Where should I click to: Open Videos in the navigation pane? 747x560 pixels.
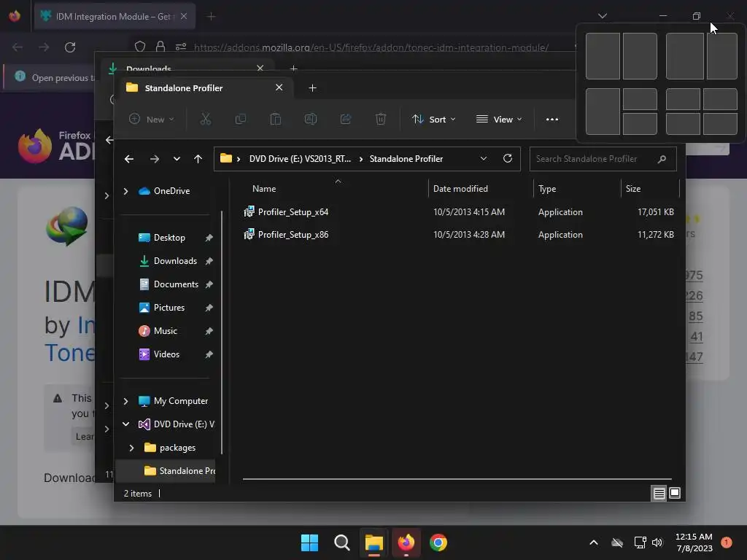tap(166, 354)
